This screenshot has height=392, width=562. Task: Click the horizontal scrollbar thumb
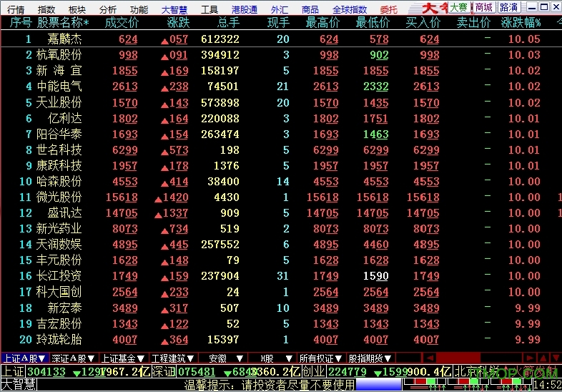[x=458, y=358]
